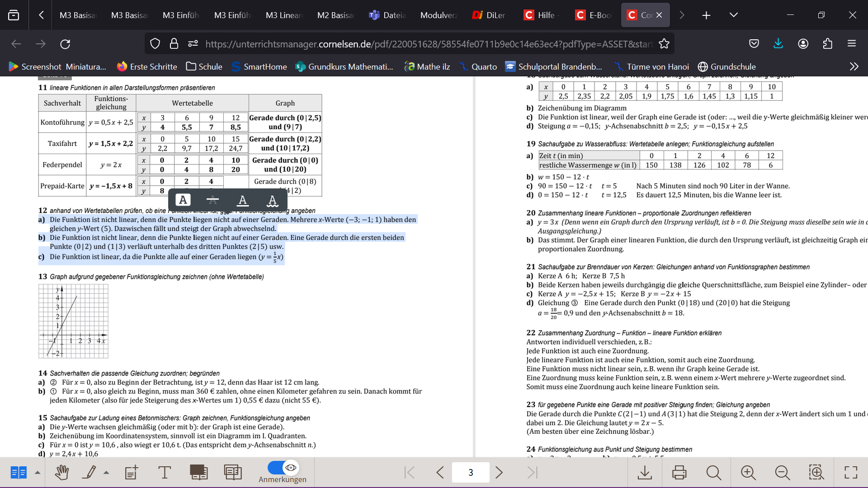Open site permissions icon in address bar
The width and height of the screenshot is (868, 488).
click(193, 44)
